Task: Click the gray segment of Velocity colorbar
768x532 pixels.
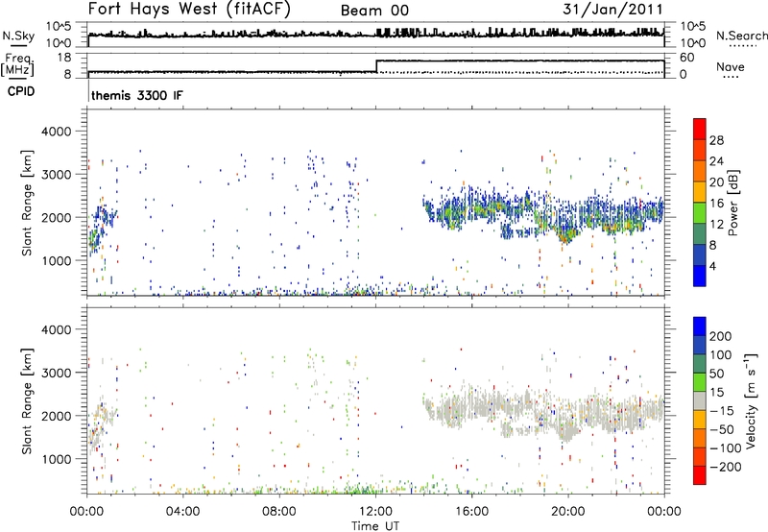Action: click(700, 401)
